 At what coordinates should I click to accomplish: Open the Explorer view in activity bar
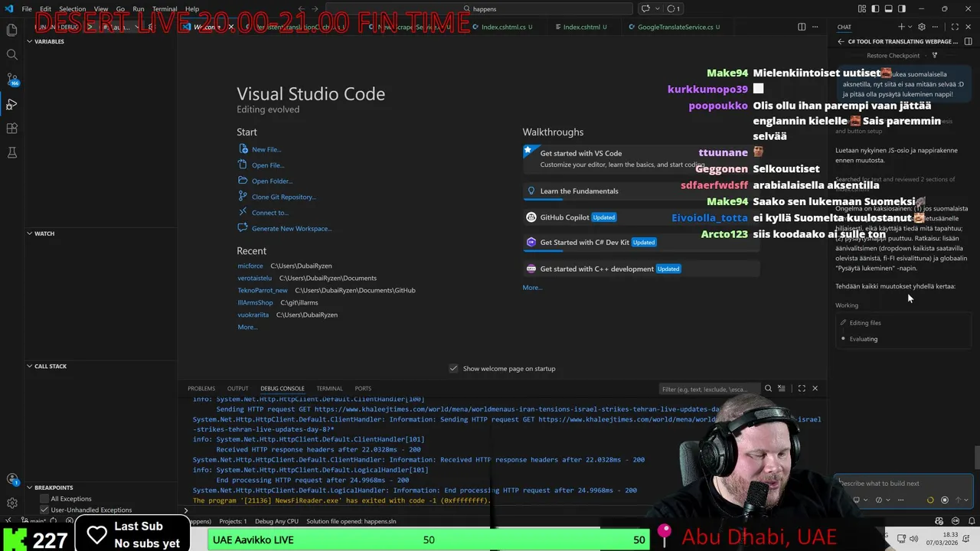pyautogui.click(x=12, y=30)
